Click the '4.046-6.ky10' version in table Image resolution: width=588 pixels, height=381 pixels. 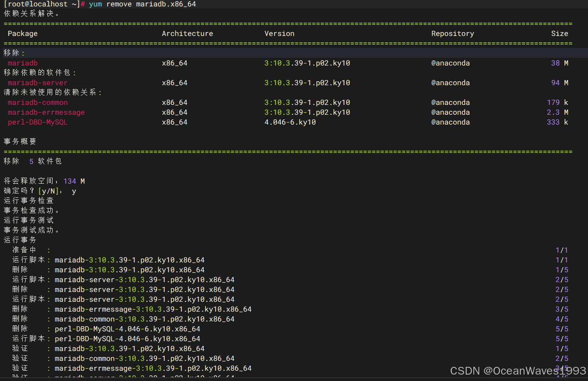tap(290, 122)
